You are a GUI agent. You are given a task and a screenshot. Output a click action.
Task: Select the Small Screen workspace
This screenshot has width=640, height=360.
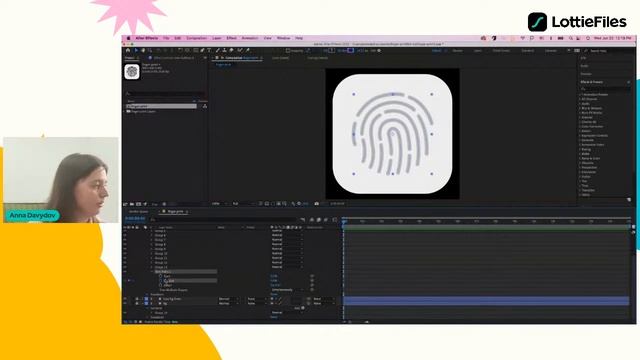click(x=501, y=51)
